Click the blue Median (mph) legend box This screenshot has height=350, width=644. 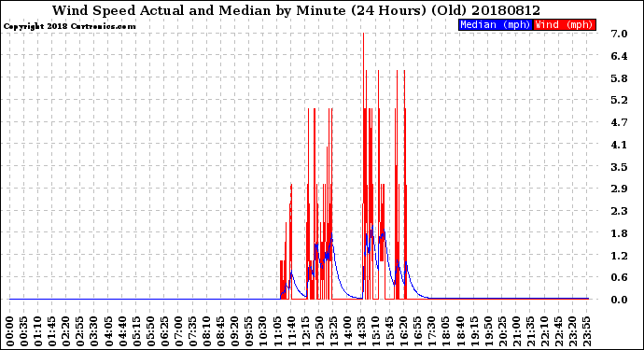click(496, 24)
